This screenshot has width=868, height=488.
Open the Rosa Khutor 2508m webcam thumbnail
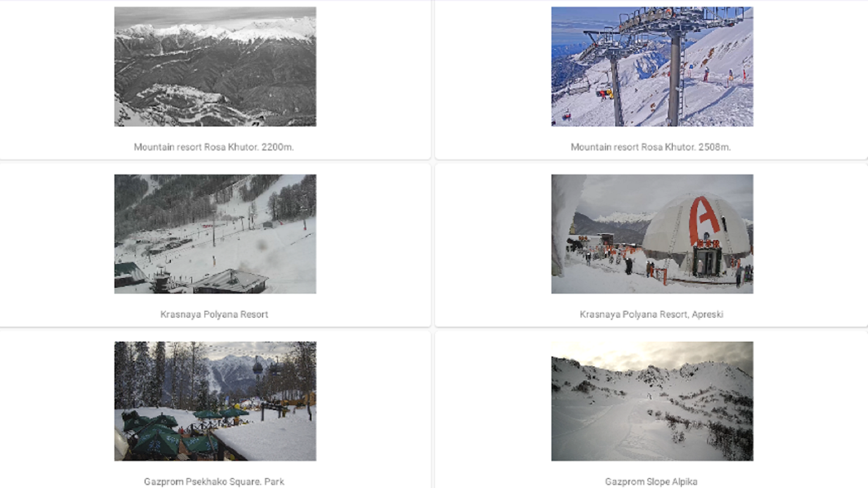[652, 66]
